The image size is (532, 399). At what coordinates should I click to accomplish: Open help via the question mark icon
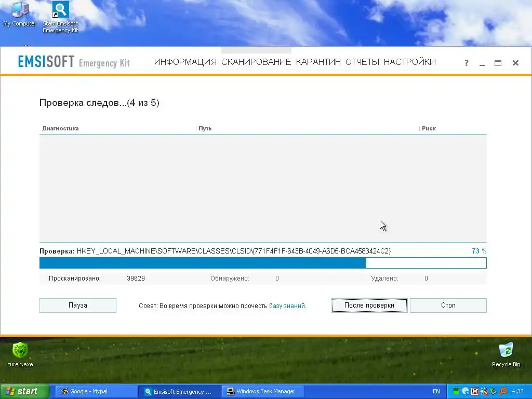467,63
